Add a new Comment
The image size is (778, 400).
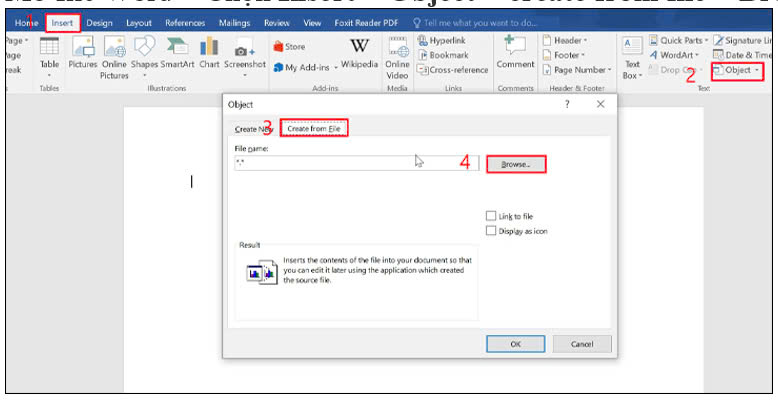(x=516, y=53)
